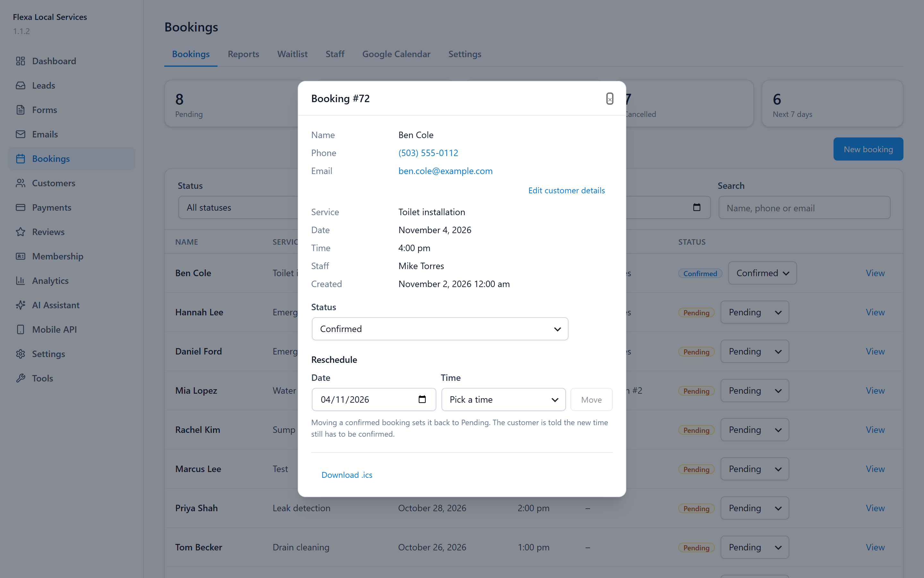This screenshot has width=924, height=578.
Task: Open Marcus Lee's Pending status dropdown
Action: [755, 469]
